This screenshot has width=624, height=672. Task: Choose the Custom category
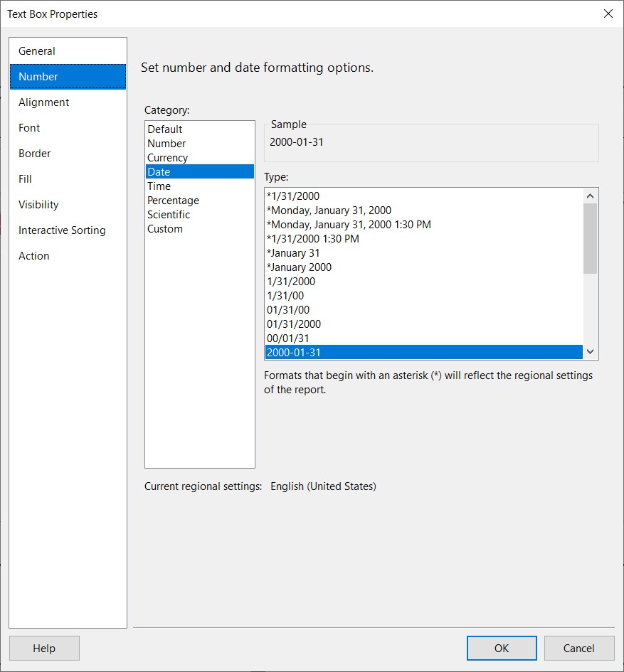click(200, 229)
